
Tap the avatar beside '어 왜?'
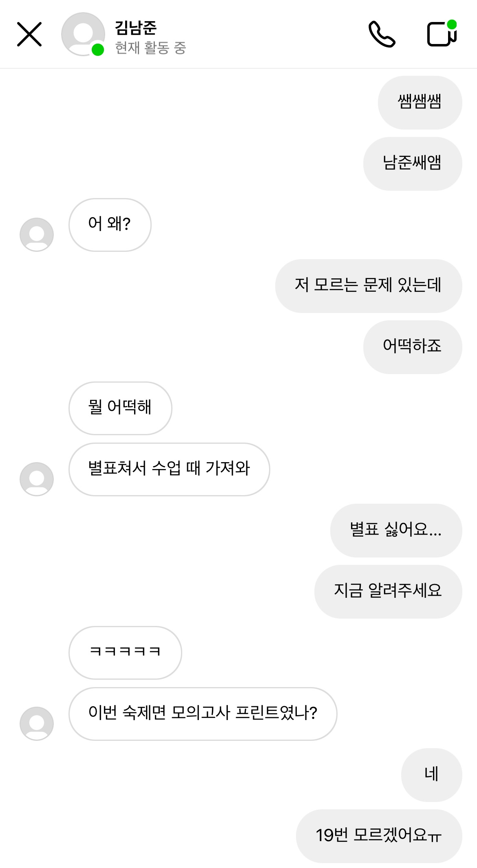pyautogui.click(x=37, y=234)
